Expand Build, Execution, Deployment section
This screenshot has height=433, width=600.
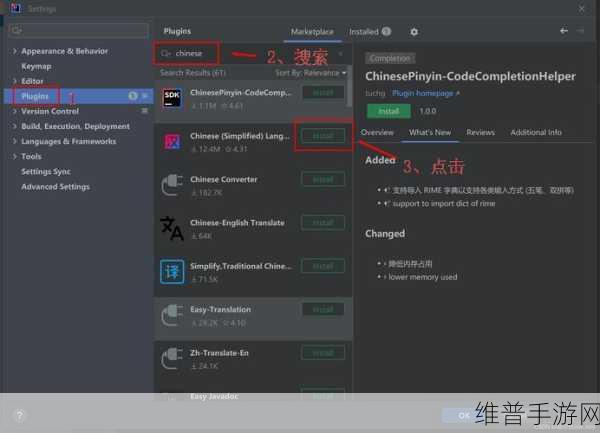[x=15, y=126]
